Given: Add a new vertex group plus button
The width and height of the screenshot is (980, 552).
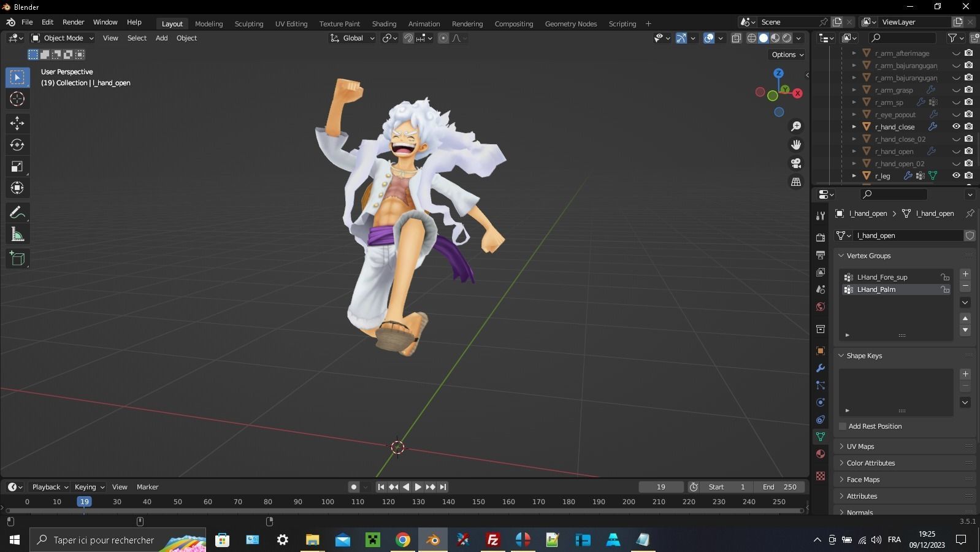Looking at the screenshot, I should 965,274.
